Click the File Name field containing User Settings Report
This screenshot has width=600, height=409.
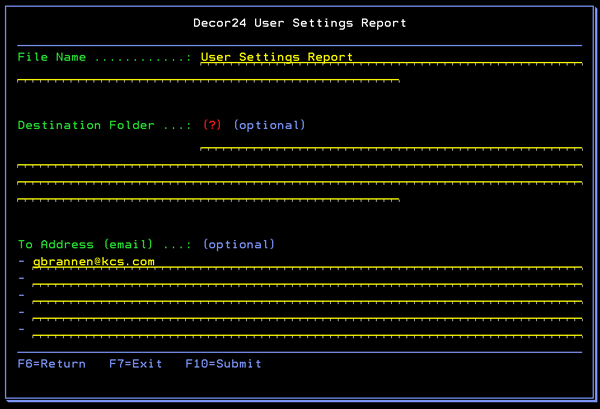click(x=390, y=58)
